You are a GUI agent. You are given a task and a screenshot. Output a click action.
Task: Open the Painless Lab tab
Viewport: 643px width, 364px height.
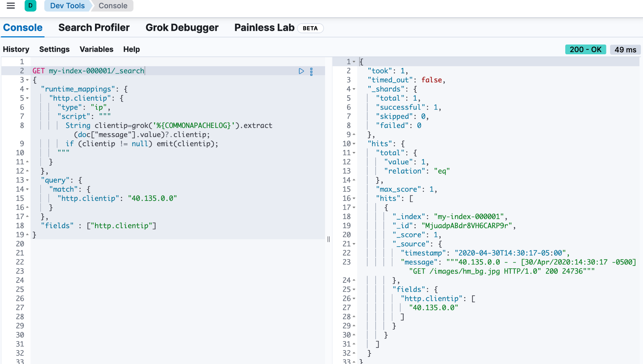click(264, 28)
